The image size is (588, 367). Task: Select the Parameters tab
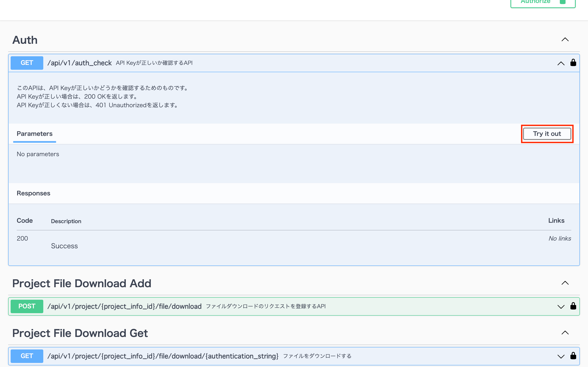tap(35, 134)
